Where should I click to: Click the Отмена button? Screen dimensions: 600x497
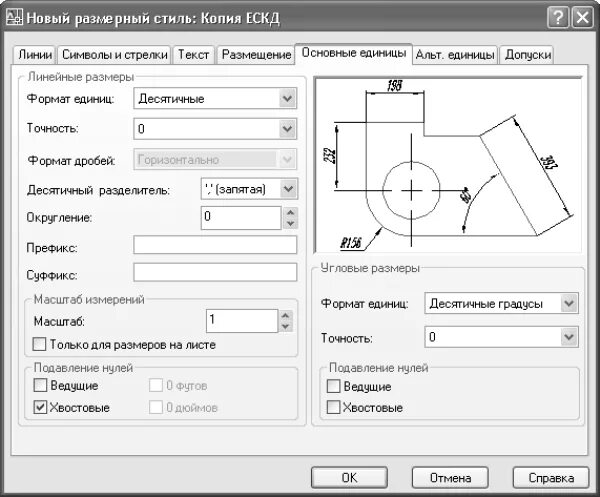click(450, 477)
